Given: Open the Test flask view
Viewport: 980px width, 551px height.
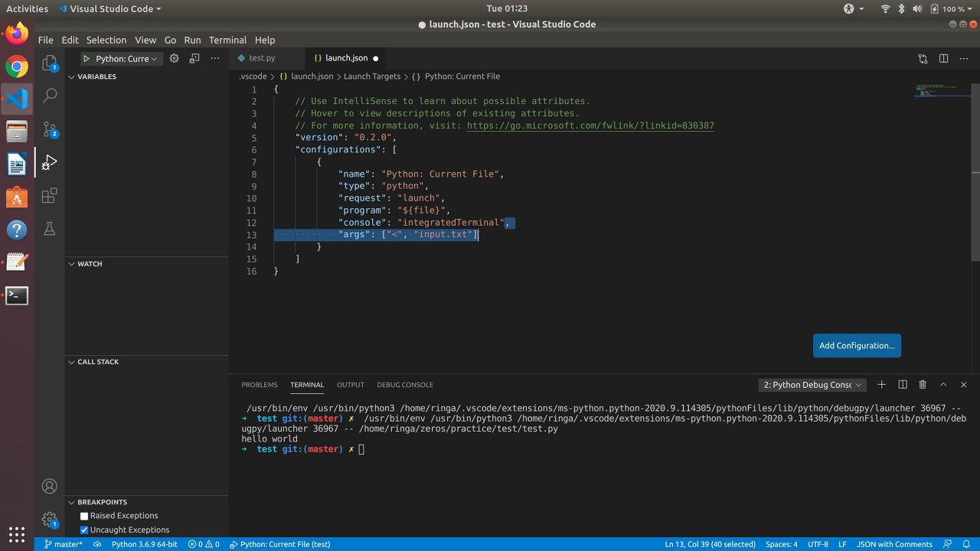Looking at the screenshot, I should pyautogui.click(x=50, y=228).
